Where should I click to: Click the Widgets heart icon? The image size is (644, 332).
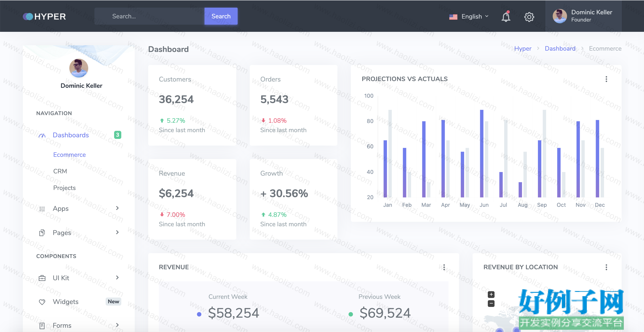42,302
